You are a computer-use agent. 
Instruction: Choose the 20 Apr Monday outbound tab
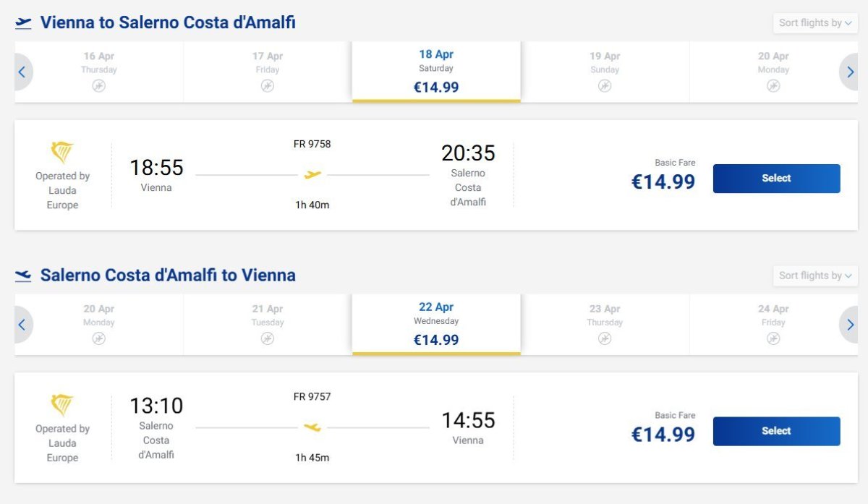pyautogui.click(x=773, y=71)
